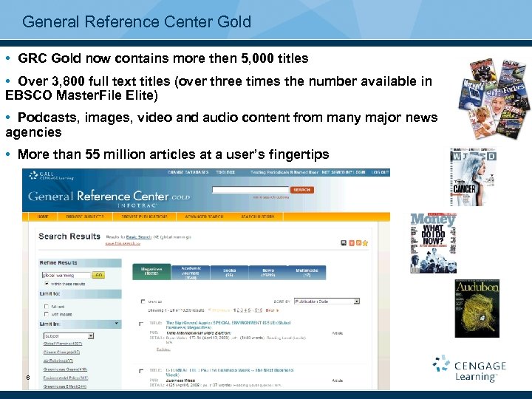The image size is (532, 399).
Task: Click the Toolbox link in the header
Action: point(225,172)
